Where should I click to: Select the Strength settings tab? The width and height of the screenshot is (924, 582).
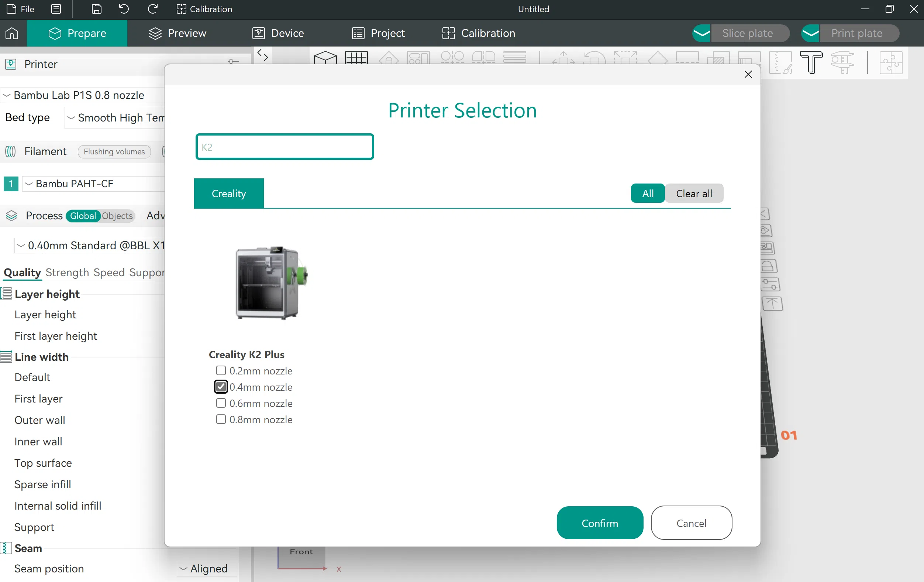tap(67, 273)
